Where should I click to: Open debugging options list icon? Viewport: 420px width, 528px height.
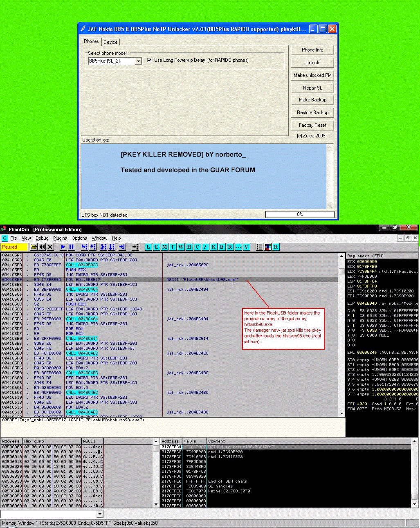(259, 247)
